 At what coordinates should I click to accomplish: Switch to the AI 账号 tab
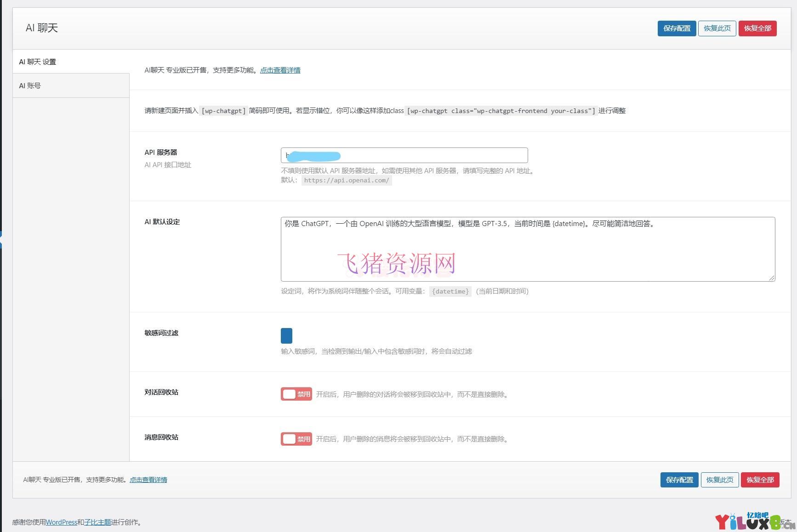(x=29, y=85)
